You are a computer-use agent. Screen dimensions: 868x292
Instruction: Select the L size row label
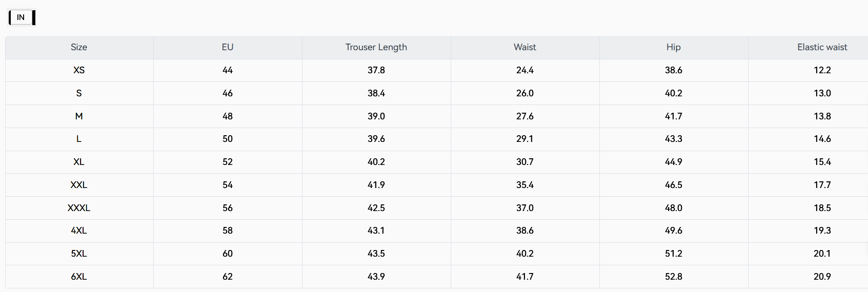pos(79,139)
